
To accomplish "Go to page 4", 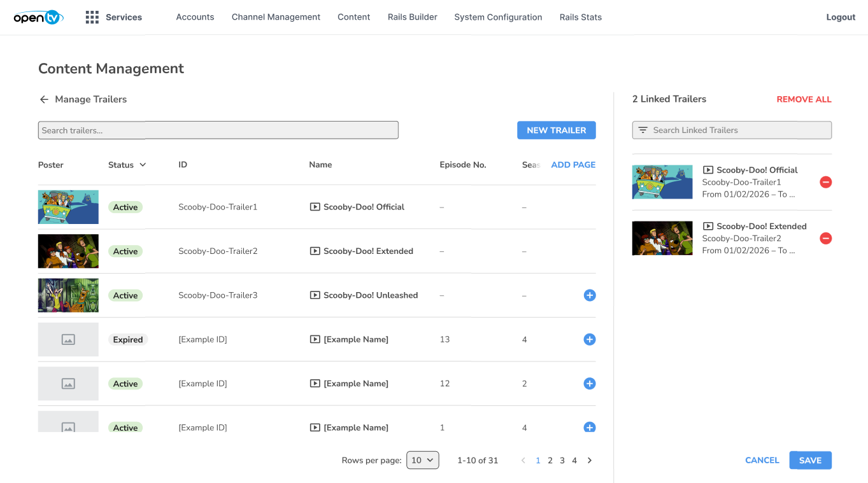I will (574, 460).
